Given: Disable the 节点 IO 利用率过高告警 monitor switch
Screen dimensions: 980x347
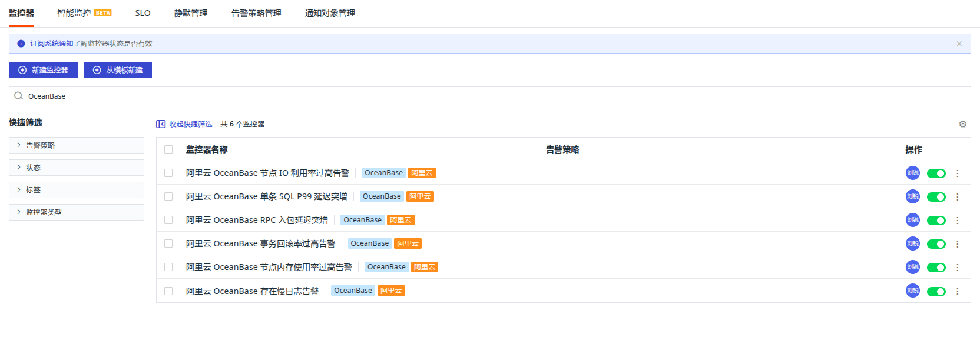Looking at the screenshot, I should point(936,174).
